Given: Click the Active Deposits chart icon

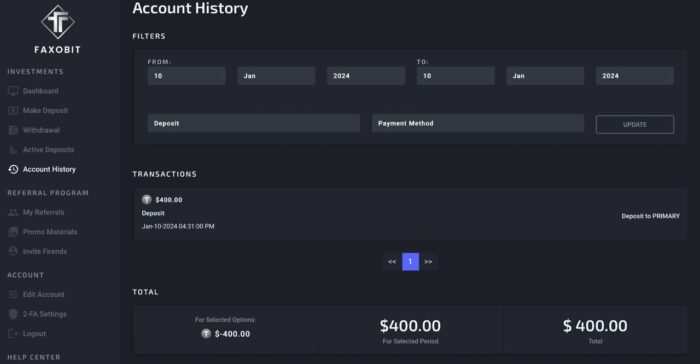Looking at the screenshot, I should pos(13,150).
